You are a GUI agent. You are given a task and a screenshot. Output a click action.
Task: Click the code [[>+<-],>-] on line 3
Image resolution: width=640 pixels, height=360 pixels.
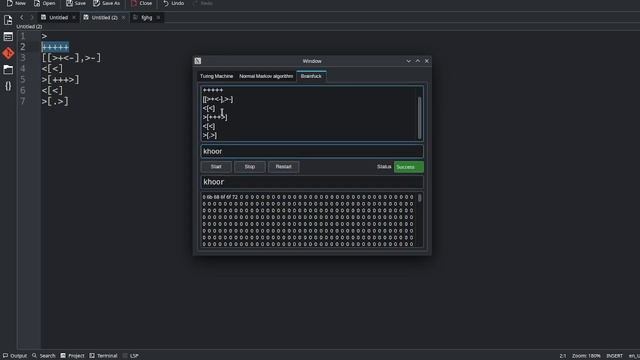click(71, 58)
